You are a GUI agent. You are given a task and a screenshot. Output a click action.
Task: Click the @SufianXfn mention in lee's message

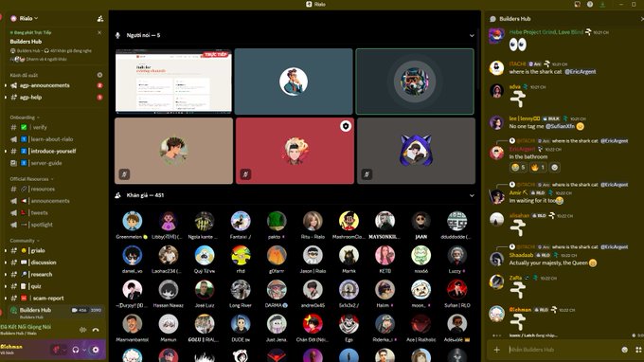[560, 127]
